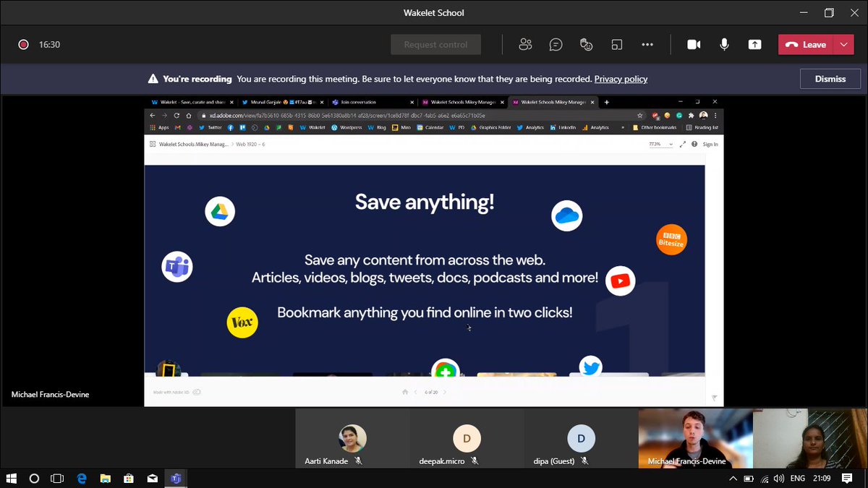
Task: Click the Request control button
Action: click(435, 44)
